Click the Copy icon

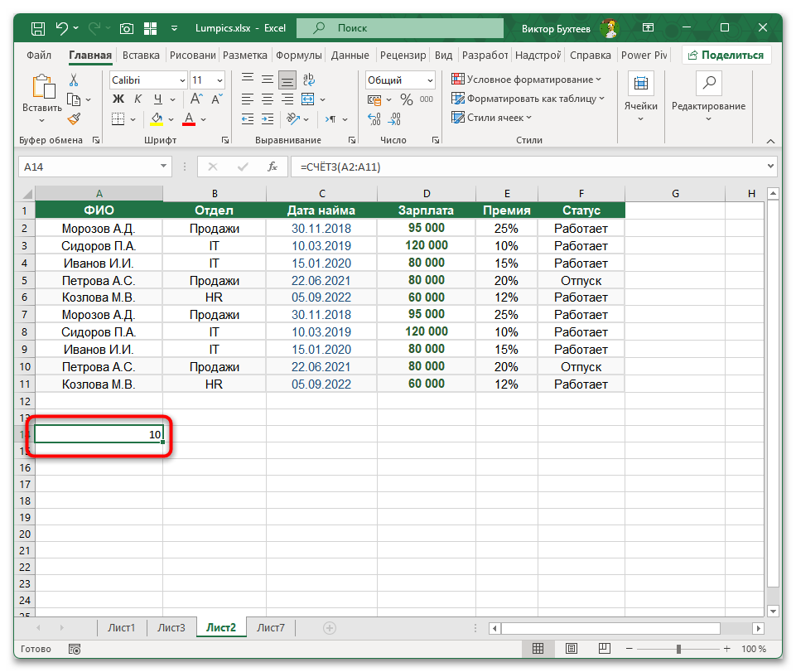click(x=74, y=99)
